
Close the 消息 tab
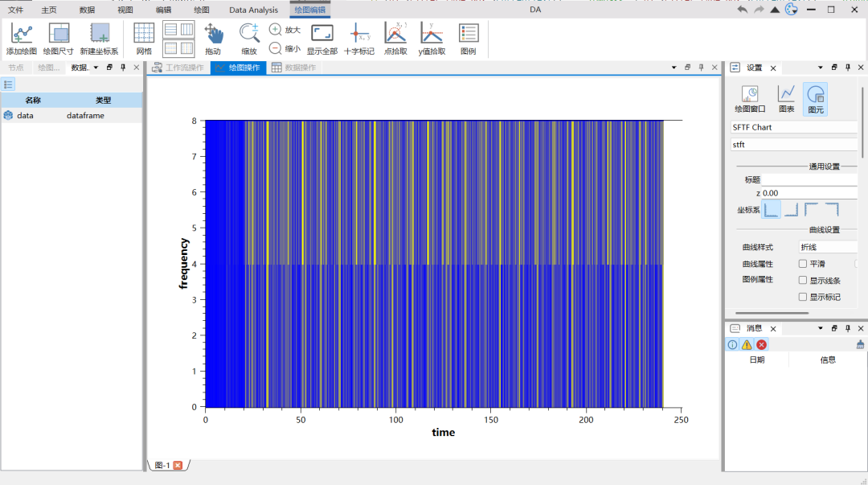(x=773, y=329)
